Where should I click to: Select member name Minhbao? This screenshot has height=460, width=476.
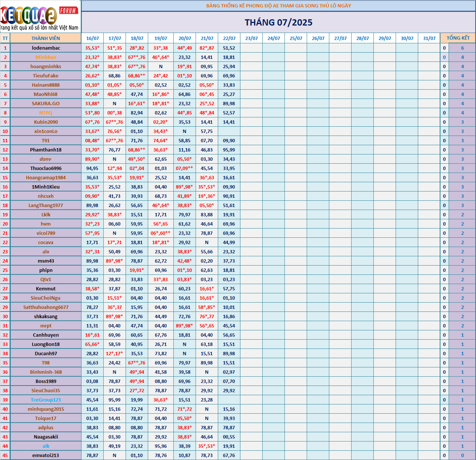coord(46,57)
